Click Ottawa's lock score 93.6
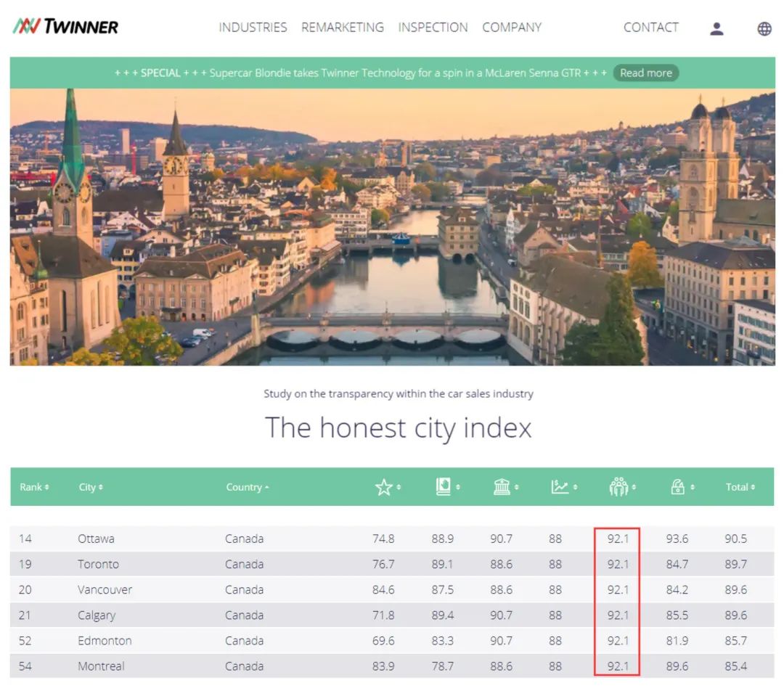 [677, 538]
